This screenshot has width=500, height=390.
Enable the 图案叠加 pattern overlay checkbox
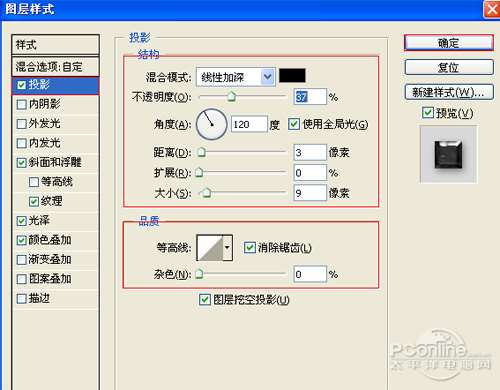tap(22, 279)
